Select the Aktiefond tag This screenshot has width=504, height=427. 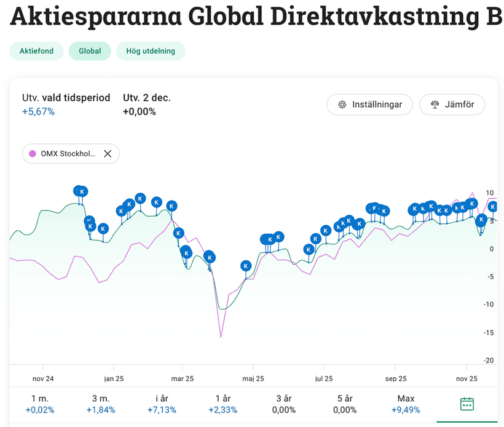pos(36,51)
